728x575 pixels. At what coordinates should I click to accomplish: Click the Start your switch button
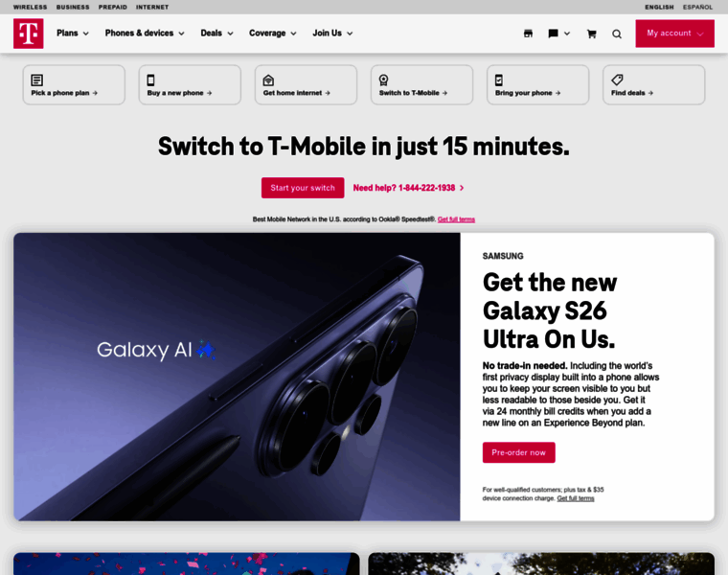point(303,188)
